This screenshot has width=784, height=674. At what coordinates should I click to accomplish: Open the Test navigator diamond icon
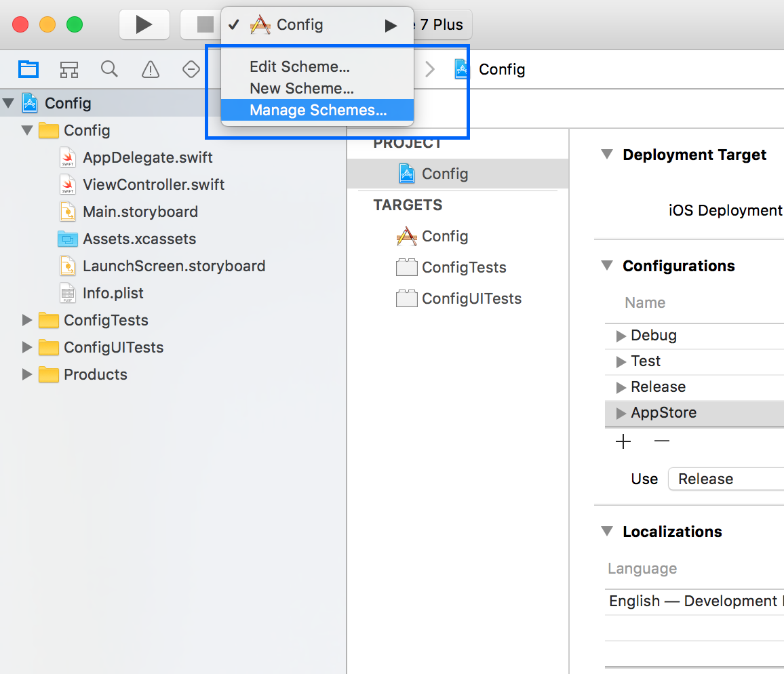(x=191, y=69)
